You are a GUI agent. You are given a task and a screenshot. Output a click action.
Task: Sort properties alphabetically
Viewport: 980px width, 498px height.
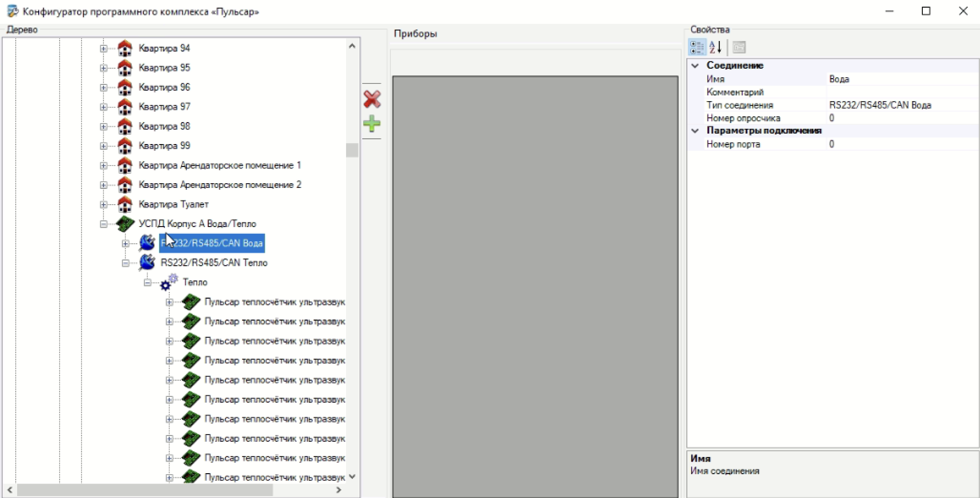(715, 47)
